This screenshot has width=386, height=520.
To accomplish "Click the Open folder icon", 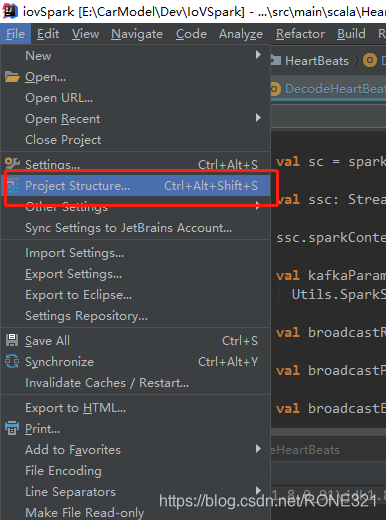I will [12, 77].
